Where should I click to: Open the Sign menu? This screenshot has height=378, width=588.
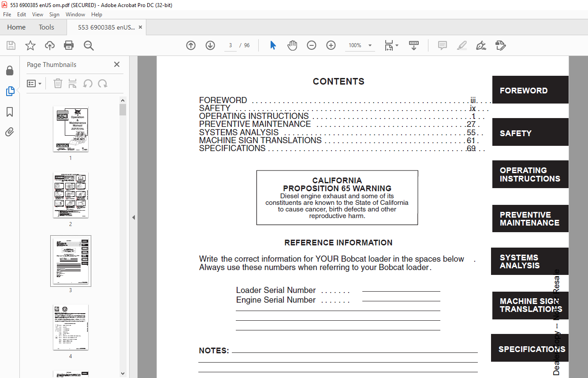pyautogui.click(x=54, y=15)
